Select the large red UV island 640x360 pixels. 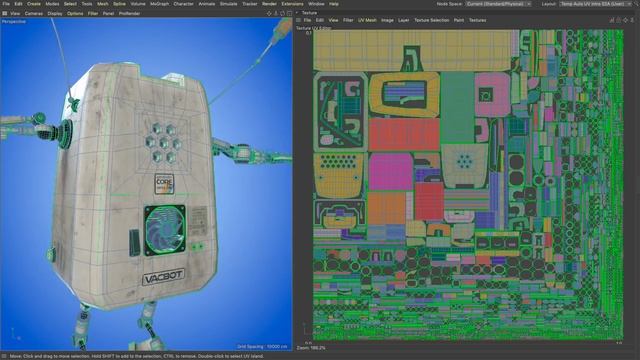[x=404, y=134]
